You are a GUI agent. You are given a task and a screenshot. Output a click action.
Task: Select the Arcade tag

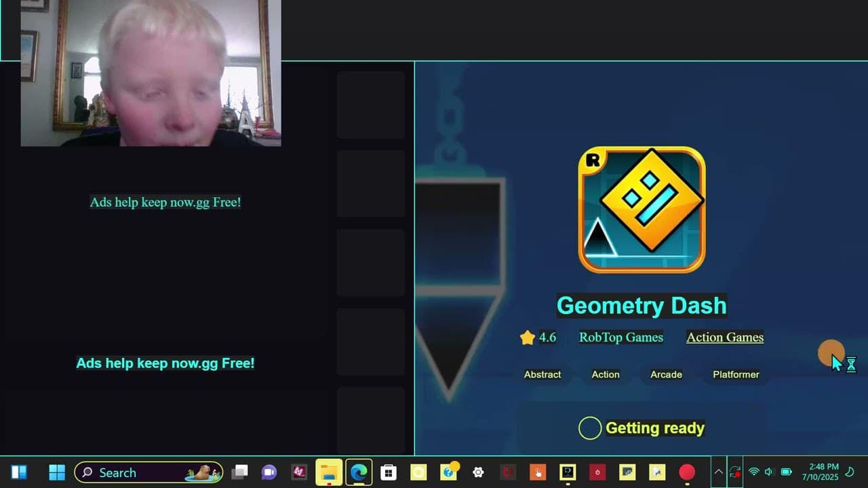[x=666, y=374]
